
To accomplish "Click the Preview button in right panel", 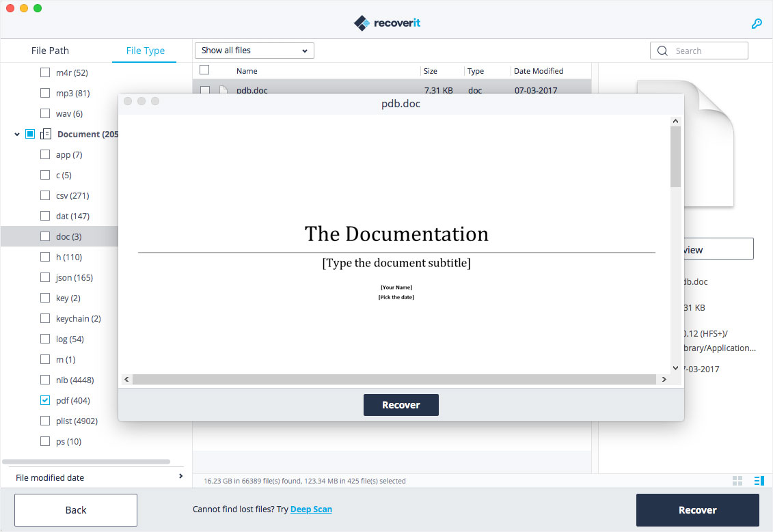I will (718, 249).
